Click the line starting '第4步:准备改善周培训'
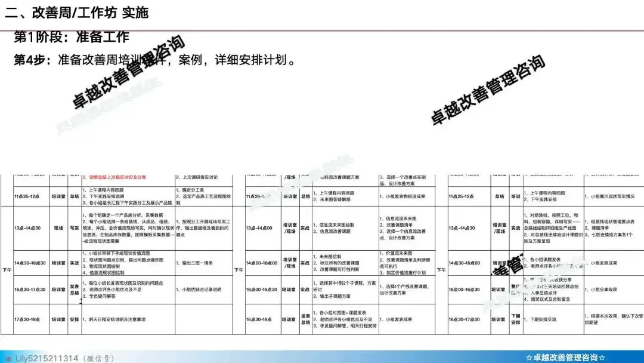The height and width of the screenshot is (363, 644). (x=155, y=60)
